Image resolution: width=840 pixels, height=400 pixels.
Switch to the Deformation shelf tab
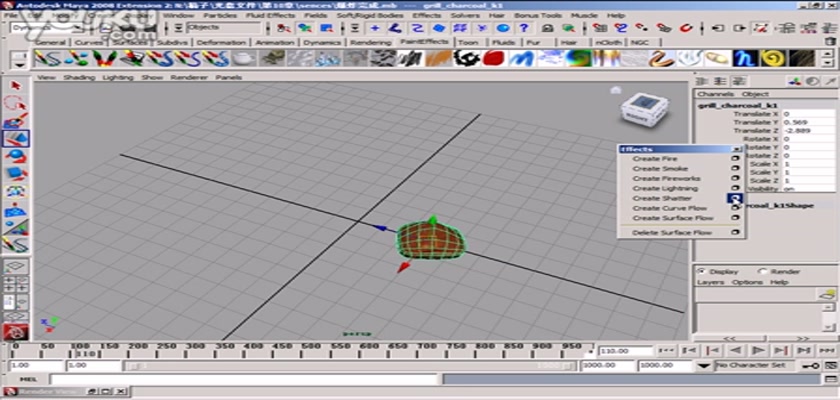click(221, 42)
